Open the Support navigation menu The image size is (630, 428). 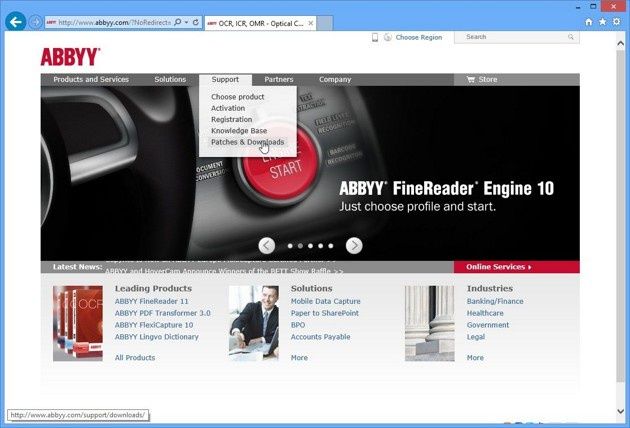click(225, 80)
